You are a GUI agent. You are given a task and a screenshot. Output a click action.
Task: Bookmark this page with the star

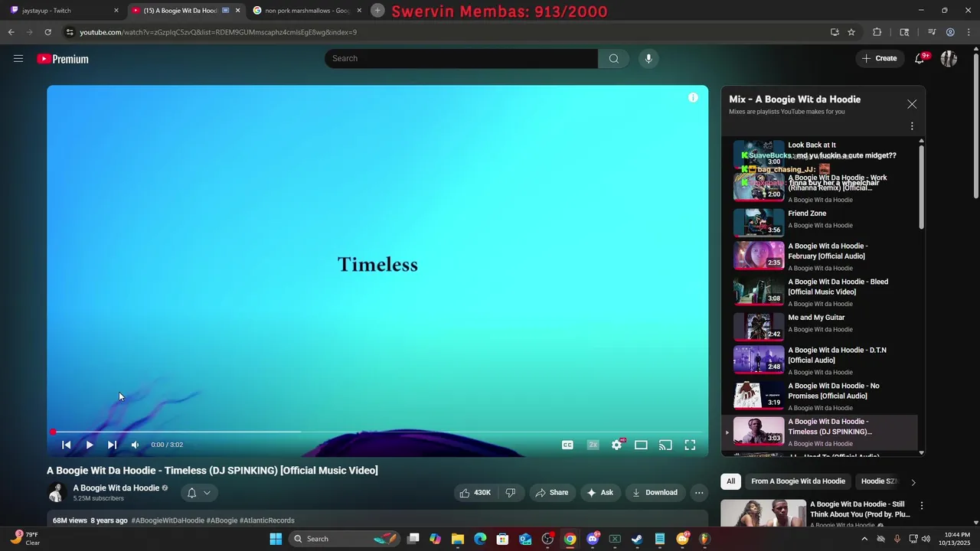point(851,32)
